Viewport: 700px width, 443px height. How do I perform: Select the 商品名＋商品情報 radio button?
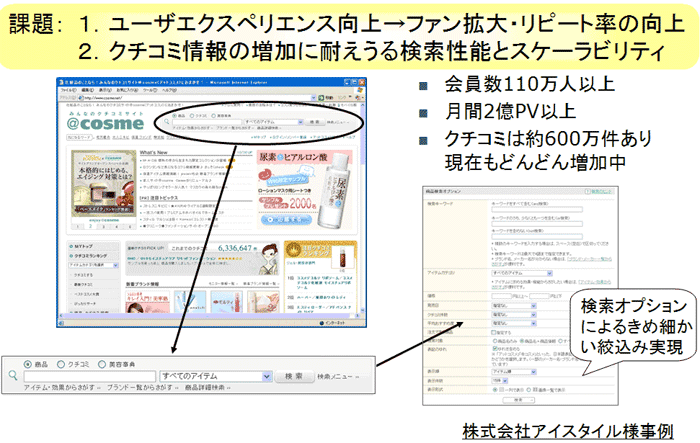pyautogui.click(x=522, y=341)
